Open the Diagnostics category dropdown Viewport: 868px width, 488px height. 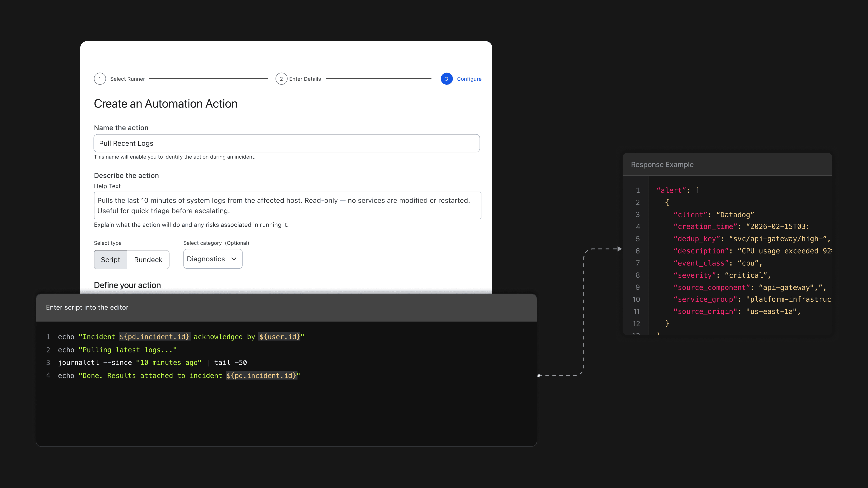pyautogui.click(x=213, y=259)
